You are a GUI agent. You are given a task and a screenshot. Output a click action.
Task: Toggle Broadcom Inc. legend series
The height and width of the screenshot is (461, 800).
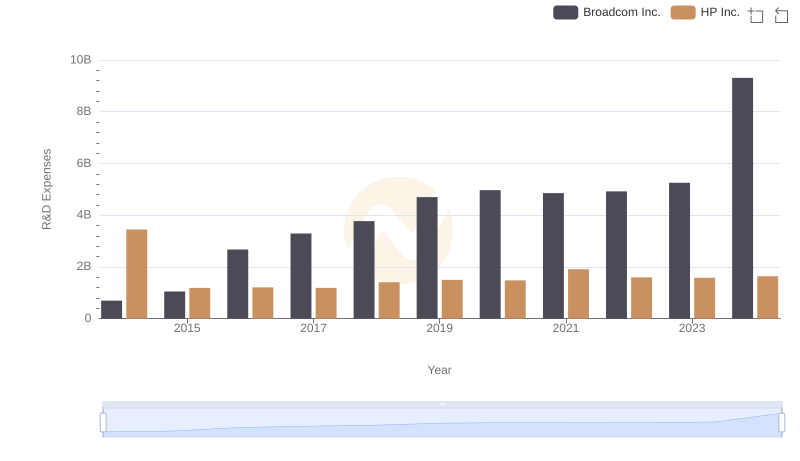[x=607, y=12]
